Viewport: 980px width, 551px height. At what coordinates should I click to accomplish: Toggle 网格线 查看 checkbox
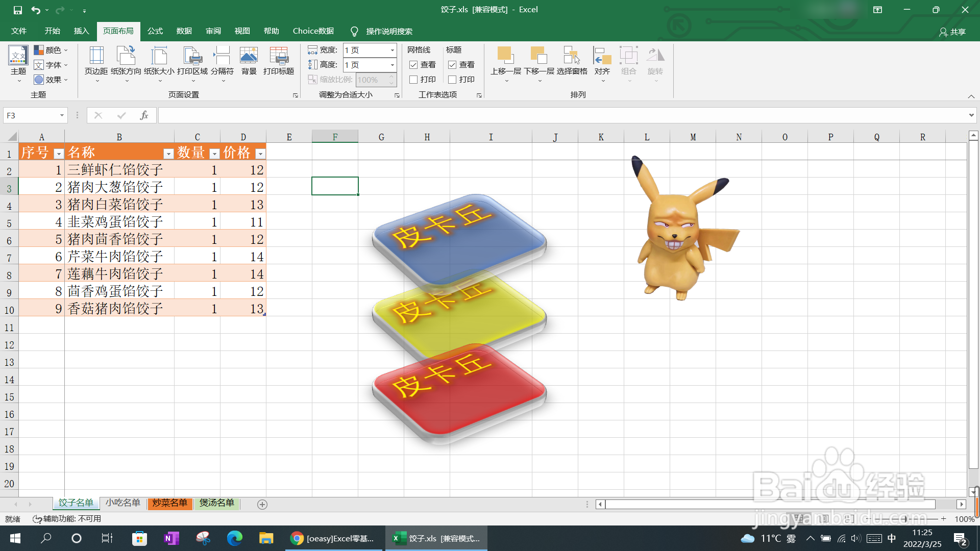coord(413,65)
